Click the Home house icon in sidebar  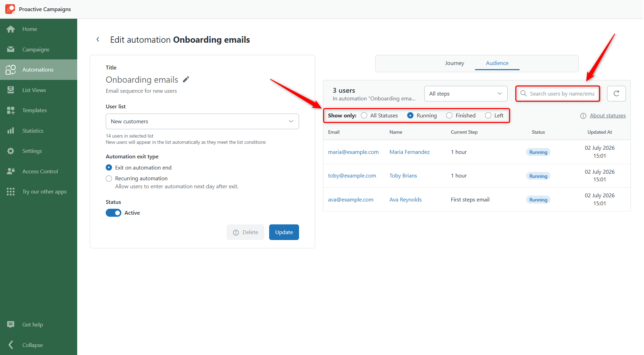point(11,29)
